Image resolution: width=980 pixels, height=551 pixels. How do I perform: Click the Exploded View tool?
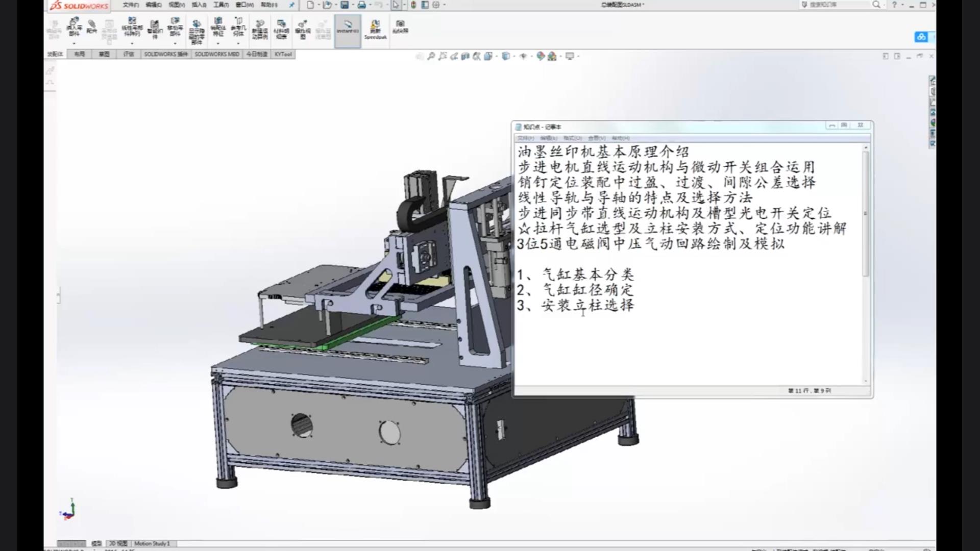point(303,29)
